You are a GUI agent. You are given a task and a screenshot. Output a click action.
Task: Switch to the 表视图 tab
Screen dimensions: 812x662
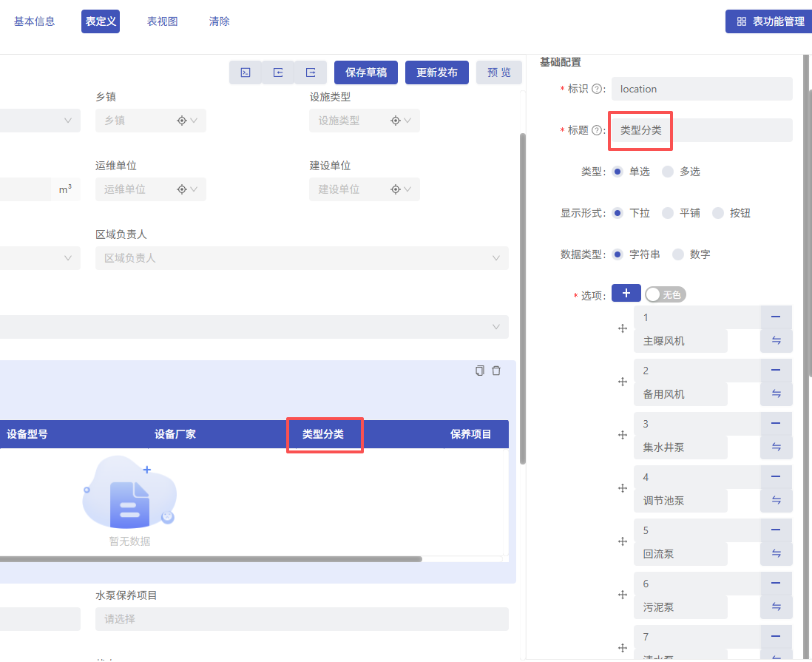point(162,21)
